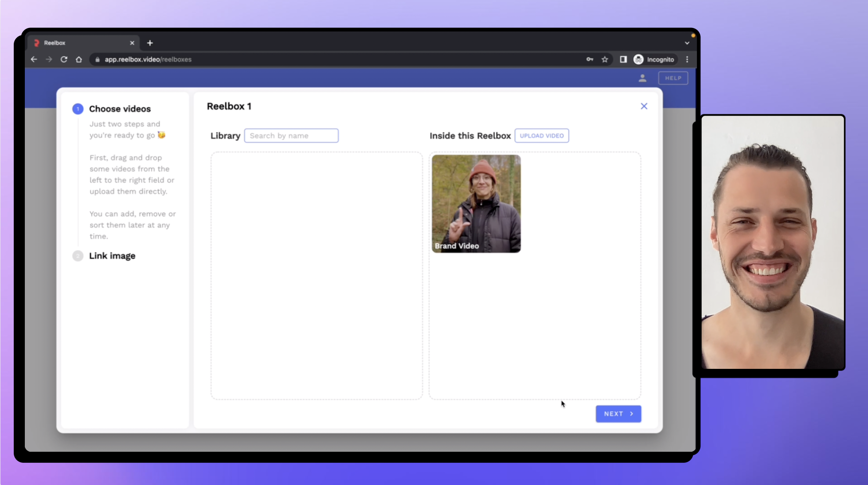The width and height of the screenshot is (868, 485).
Task: Click the browser back arrow
Action: [34, 59]
